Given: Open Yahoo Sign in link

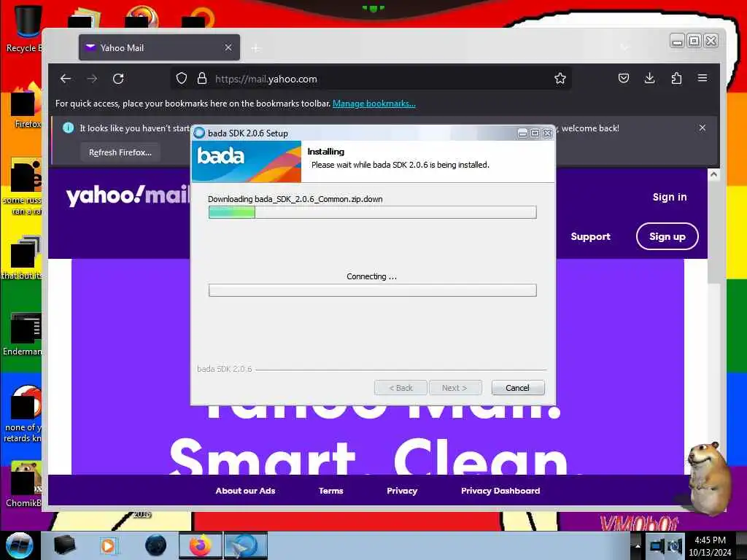Looking at the screenshot, I should click(x=670, y=197).
